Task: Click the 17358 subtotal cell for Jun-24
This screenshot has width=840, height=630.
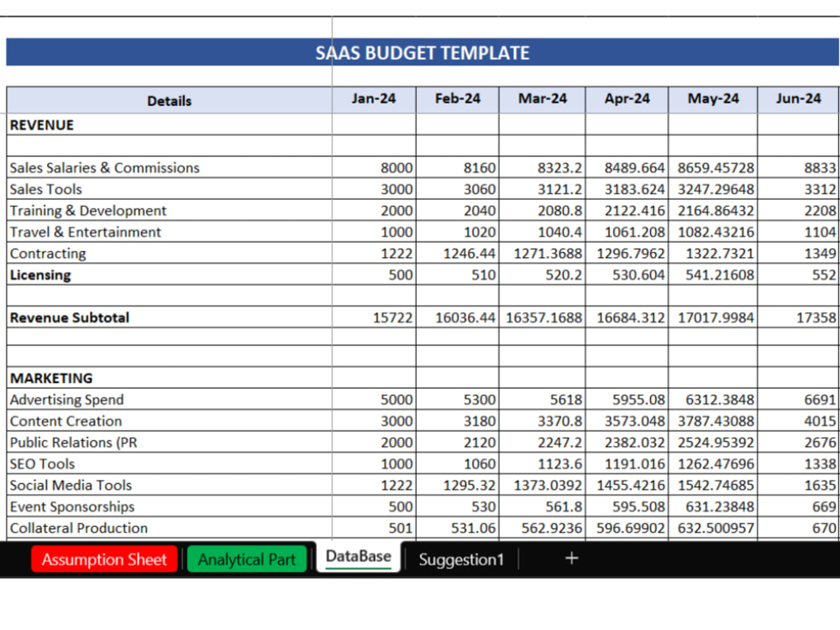Action: [798, 318]
